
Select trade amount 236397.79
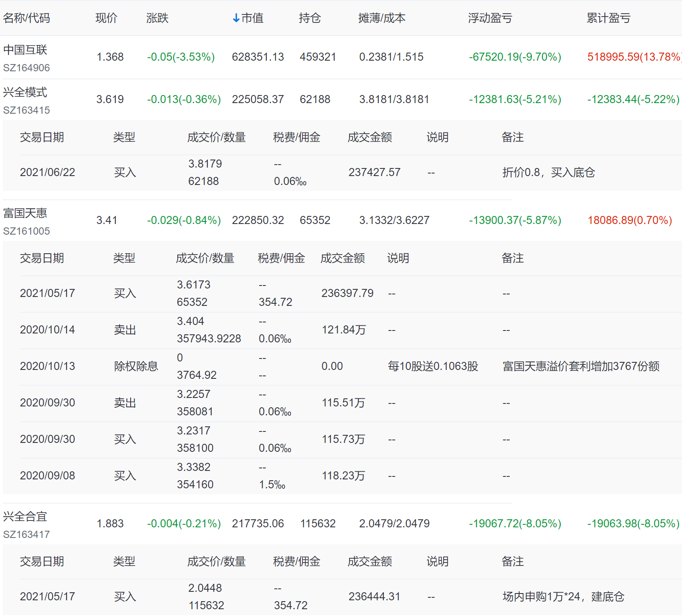(348, 293)
